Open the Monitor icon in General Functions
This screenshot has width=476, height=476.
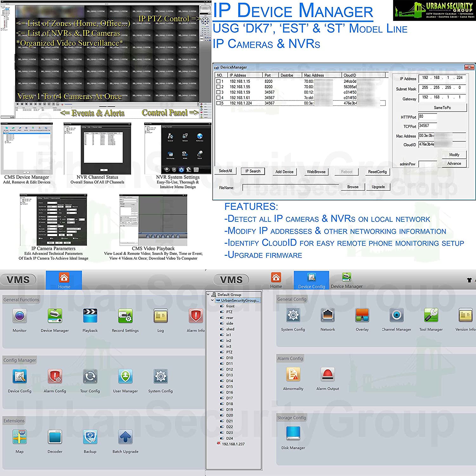coord(19,316)
